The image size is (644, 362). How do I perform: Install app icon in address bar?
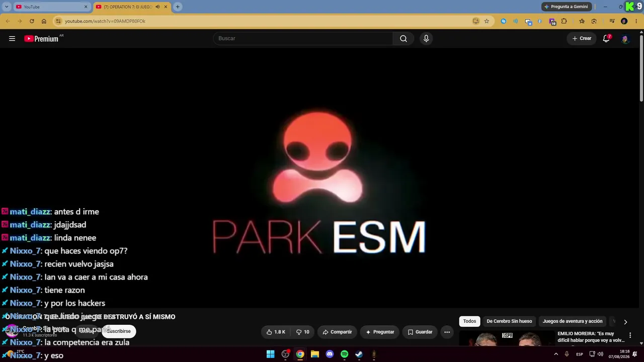pos(475,21)
